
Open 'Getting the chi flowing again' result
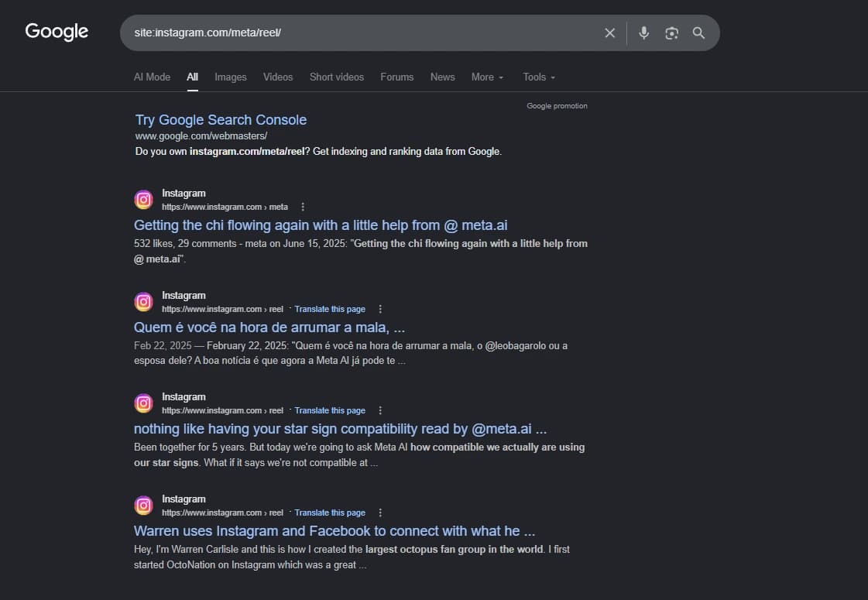point(321,225)
